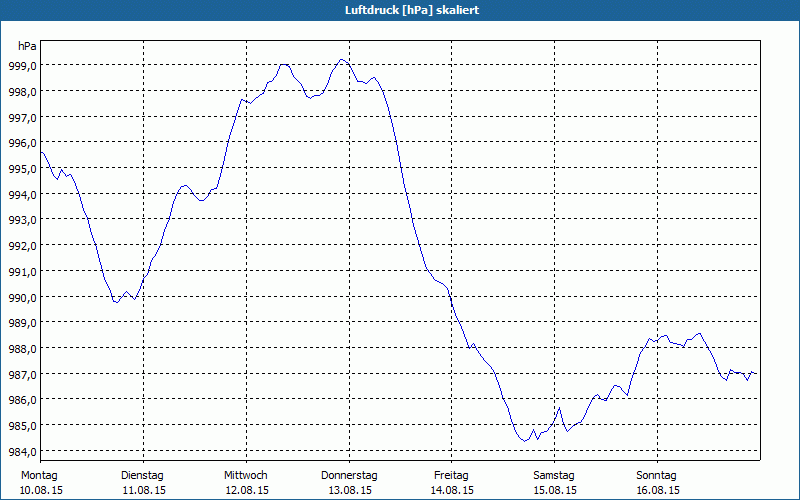Click the hPa unit label
Viewport: 800px width, 500px height.
pos(27,46)
